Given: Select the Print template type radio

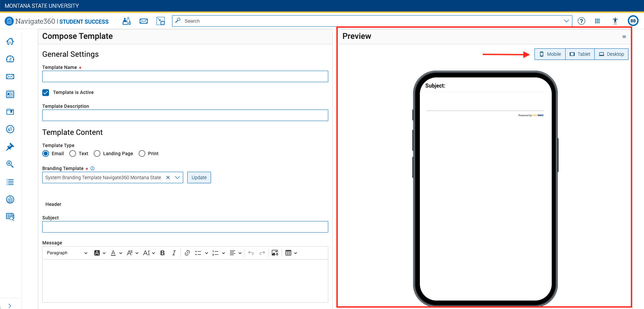Looking at the screenshot, I should (x=142, y=153).
